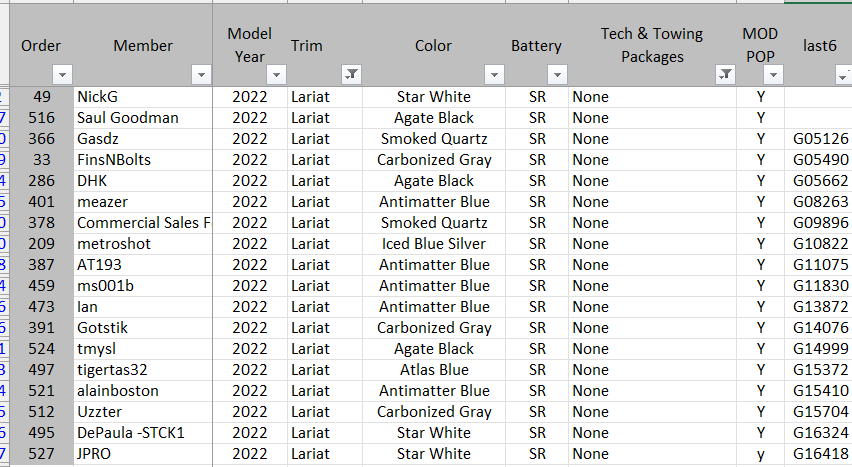The width and height of the screenshot is (852, 467).
Task: Click the Order header cell
Action: pyautogui.click(x=41, y=45)
